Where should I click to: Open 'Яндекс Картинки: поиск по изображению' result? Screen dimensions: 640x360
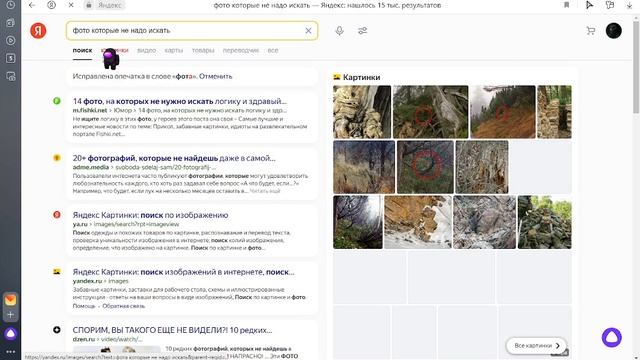coord(150,215)
